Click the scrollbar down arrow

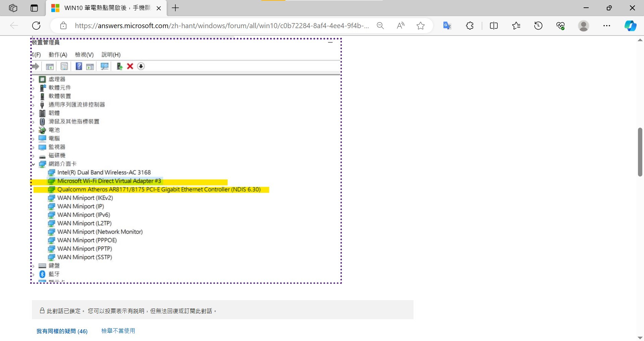[x=640, y=338]
